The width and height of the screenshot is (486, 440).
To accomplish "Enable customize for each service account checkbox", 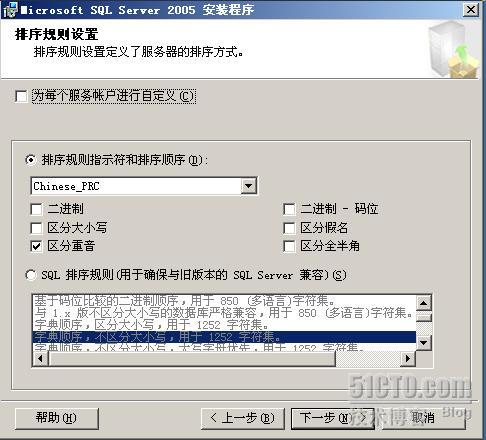I will coord(21,97).
